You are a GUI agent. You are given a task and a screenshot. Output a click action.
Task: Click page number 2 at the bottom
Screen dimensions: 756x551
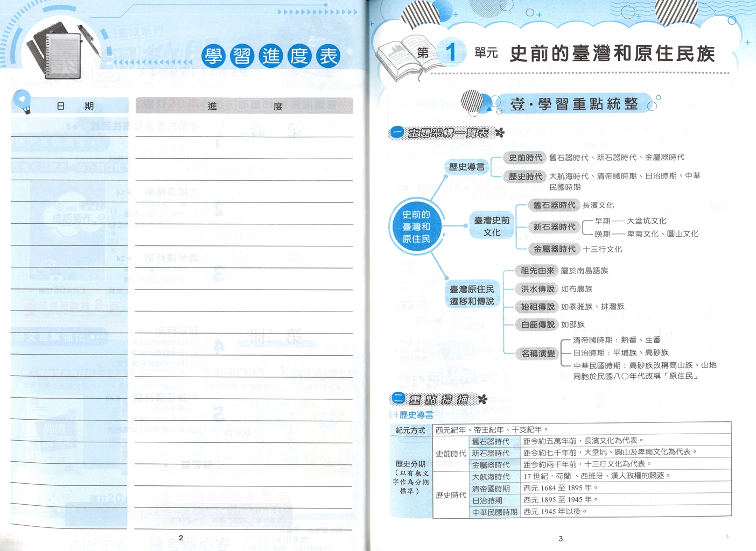[181, 538]
